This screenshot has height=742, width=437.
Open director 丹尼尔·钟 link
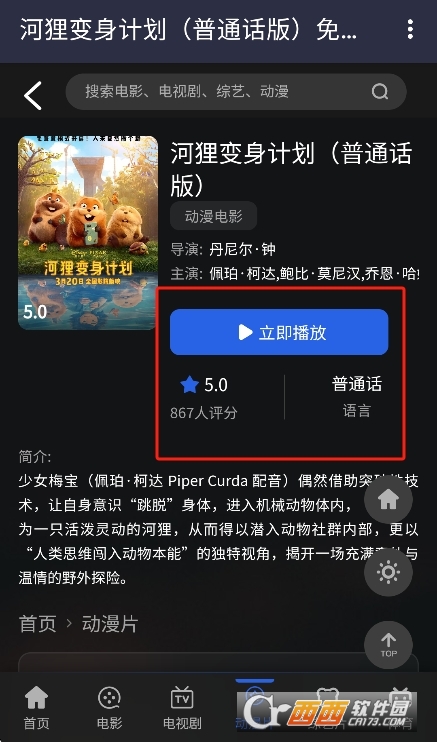point(242,249)
